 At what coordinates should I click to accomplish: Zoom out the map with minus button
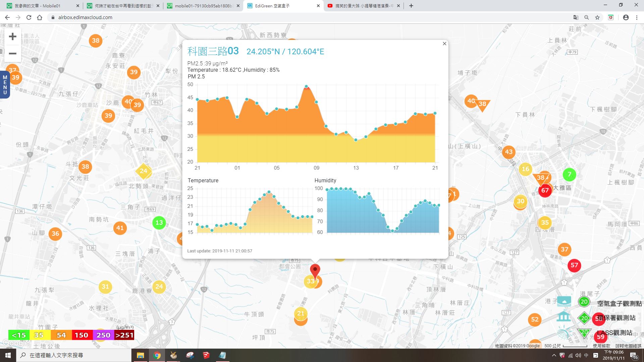(12, 54)
